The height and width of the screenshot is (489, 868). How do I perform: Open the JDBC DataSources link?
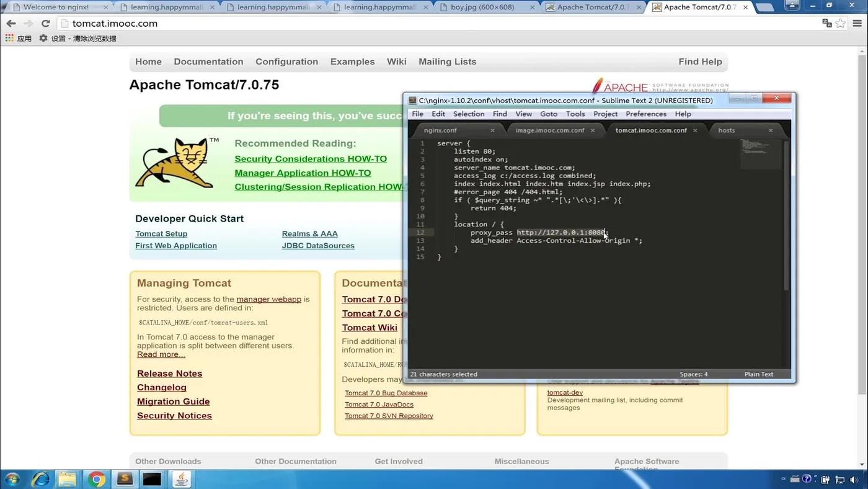point(318,246)
